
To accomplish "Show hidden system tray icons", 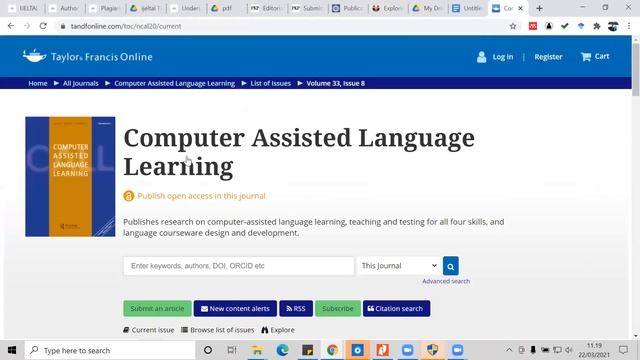I will pos(509,350).
